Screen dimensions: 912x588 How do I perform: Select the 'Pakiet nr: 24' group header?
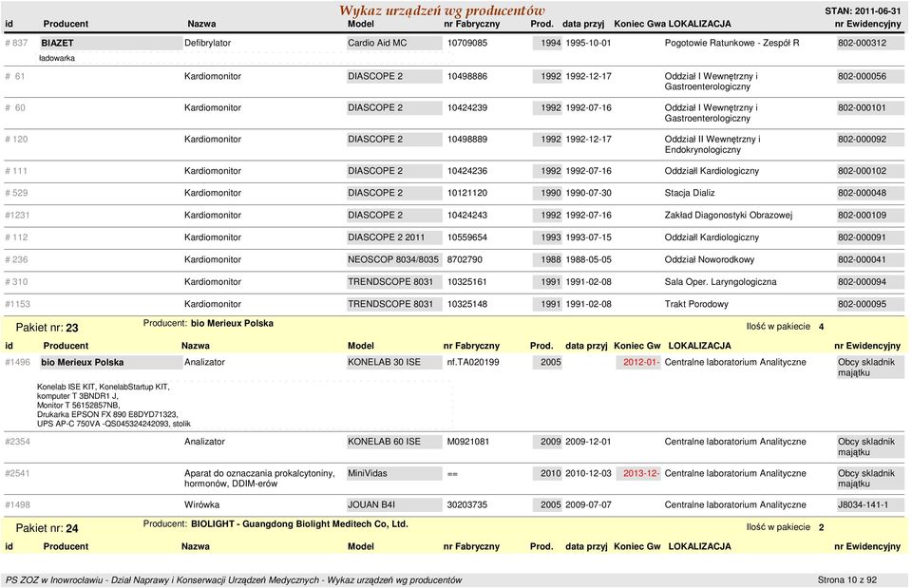pos(47,528)
